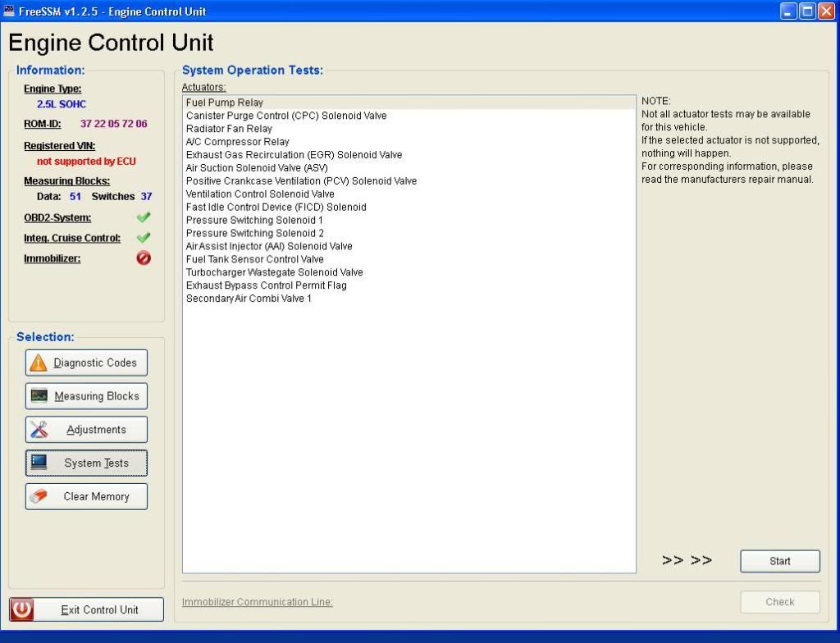Click the red prohibited icon beside Immobilizer

coord(144,258)
